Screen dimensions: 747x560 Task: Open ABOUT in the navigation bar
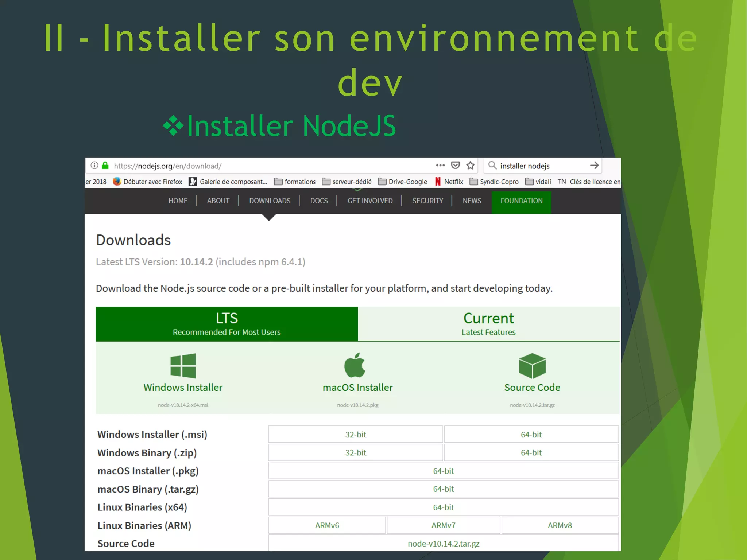(218, 201)
